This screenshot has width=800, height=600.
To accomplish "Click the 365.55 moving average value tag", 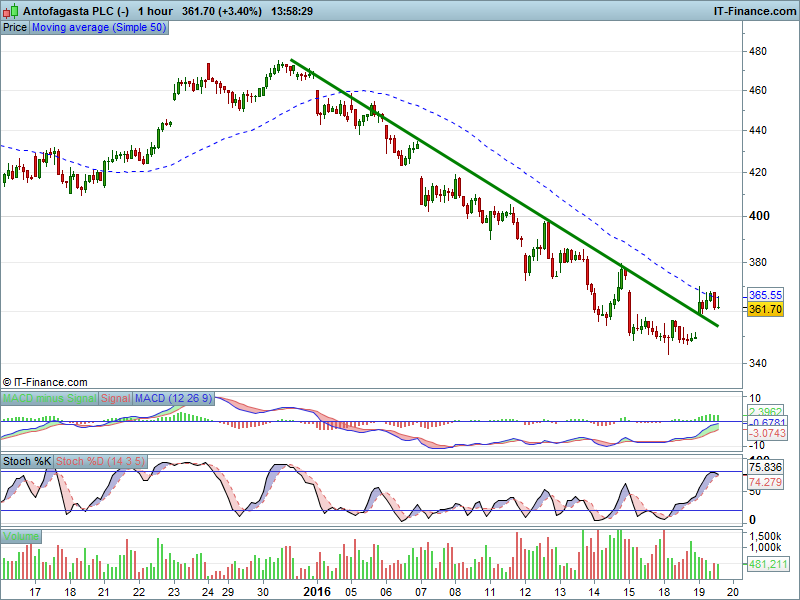I will coord(765,296).
